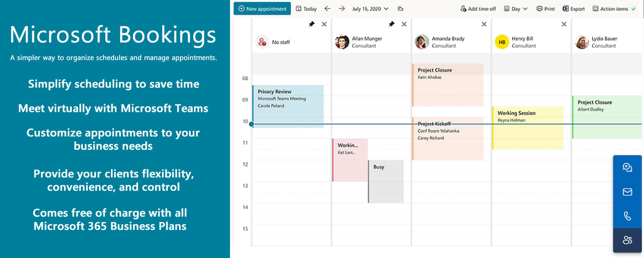Open the July 15, 2020 date picker
Screen dimensions: 644x258
370,9
